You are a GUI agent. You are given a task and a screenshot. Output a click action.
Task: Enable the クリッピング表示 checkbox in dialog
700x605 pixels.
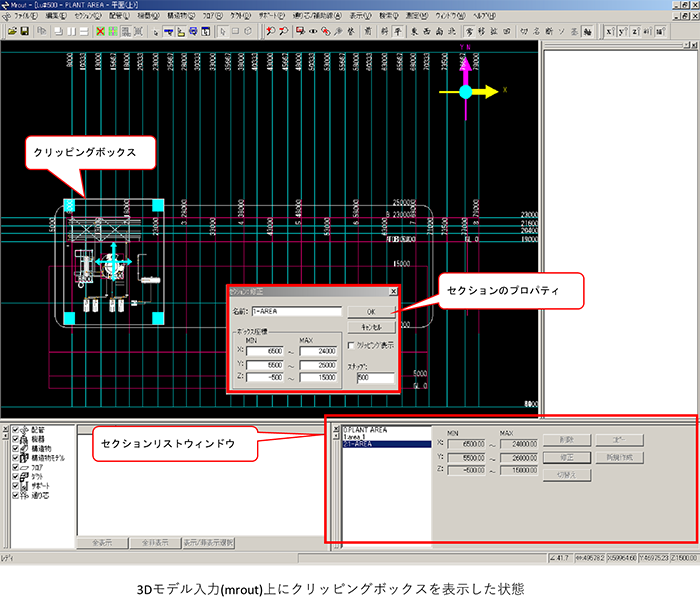(349, 345)
